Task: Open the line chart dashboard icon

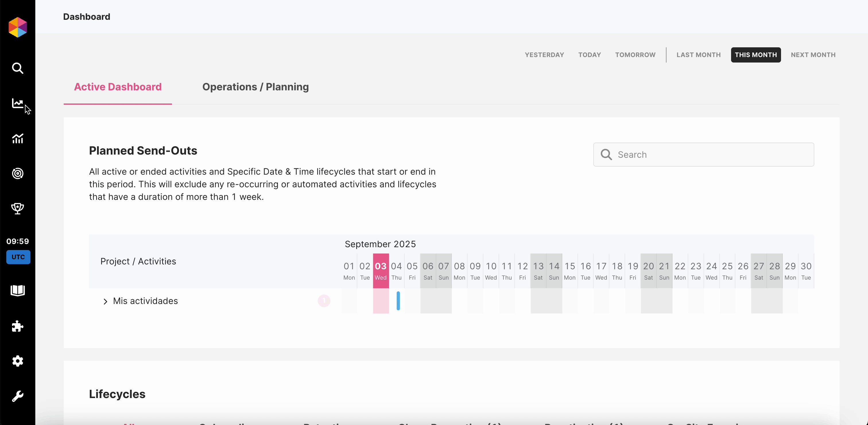Action: (x=18, y=104)
